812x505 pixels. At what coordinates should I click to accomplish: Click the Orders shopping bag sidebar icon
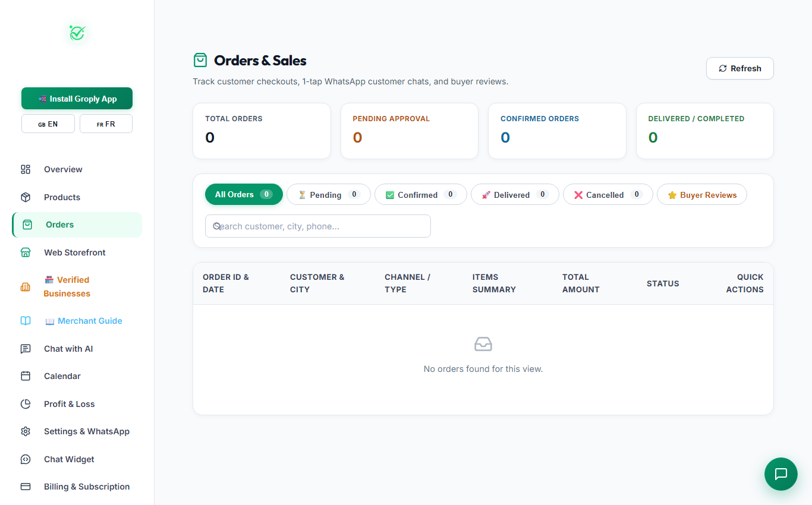coord(27,225)
